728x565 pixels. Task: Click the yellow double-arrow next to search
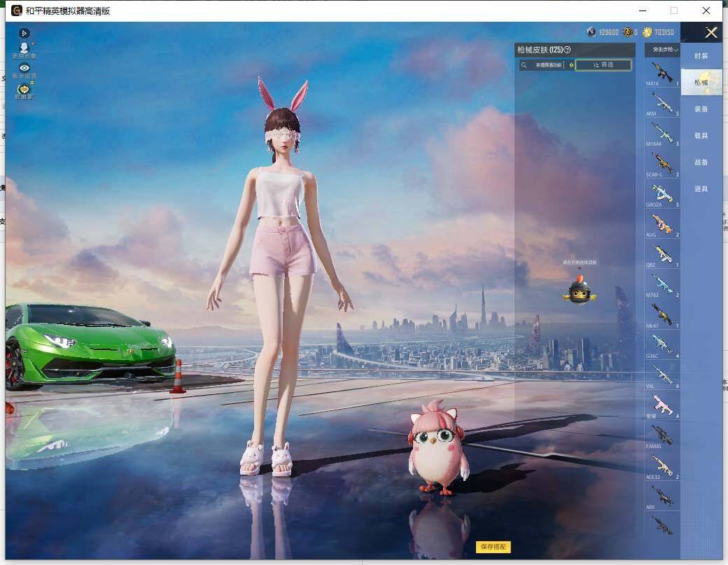(x=571, y=65)
